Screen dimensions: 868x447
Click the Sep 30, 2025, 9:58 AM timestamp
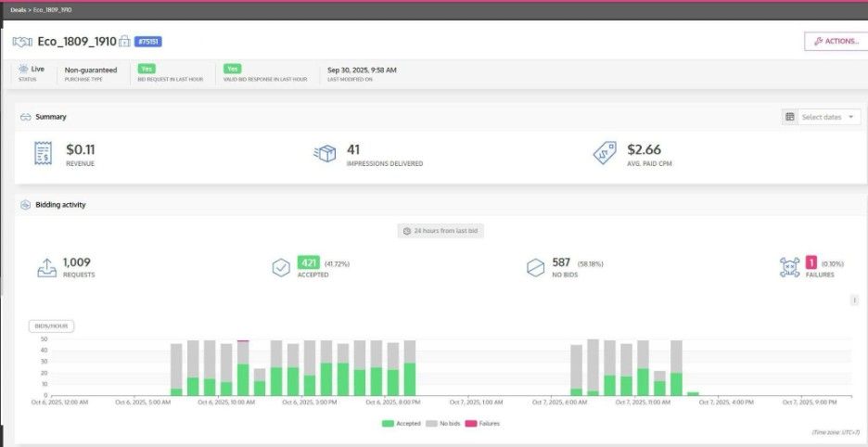pyautogui.click(x=362, y=70)
